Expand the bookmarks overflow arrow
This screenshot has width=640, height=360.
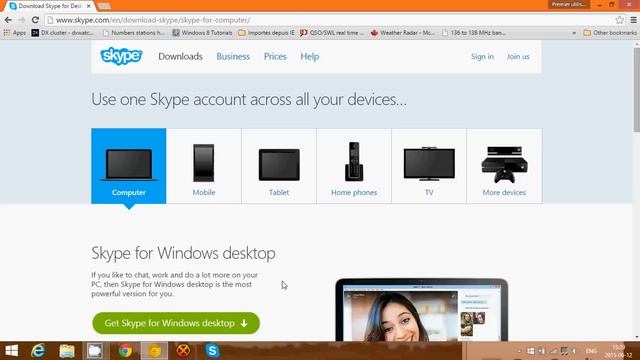coord(574,33)
